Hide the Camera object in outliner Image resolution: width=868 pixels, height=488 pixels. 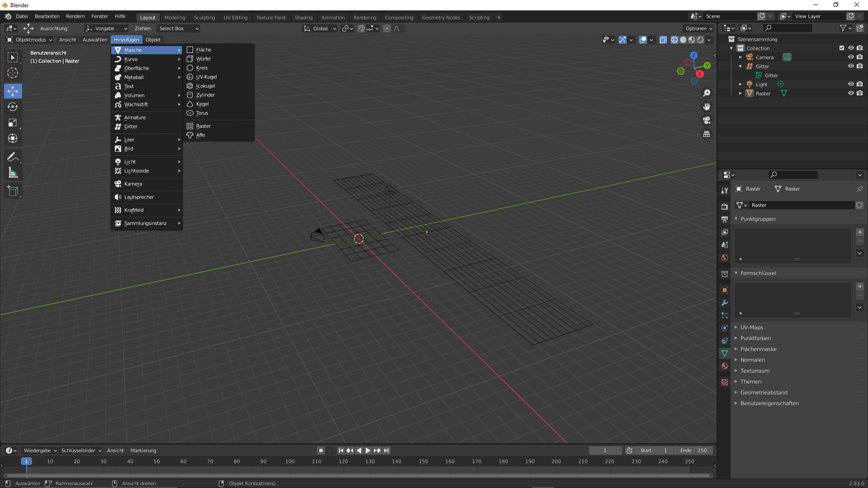850,57
